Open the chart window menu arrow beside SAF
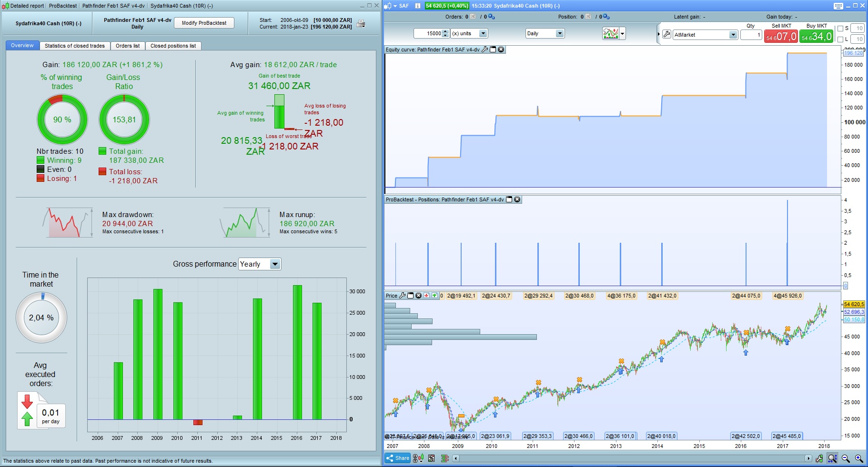 tap(395, 6)
